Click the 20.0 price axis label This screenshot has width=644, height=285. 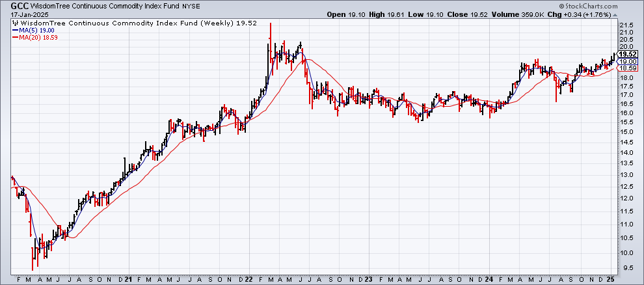click(625, 47)
